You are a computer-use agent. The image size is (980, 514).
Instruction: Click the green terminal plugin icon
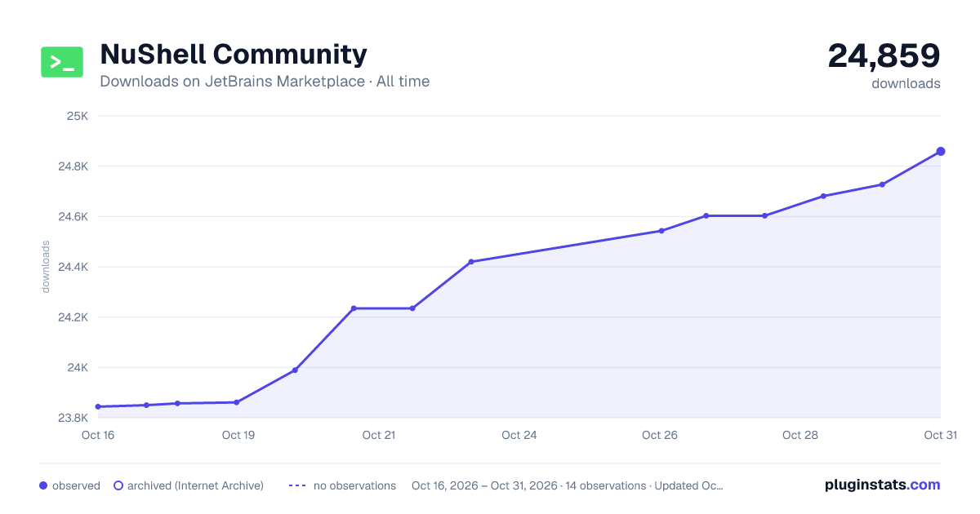point(62,62)
